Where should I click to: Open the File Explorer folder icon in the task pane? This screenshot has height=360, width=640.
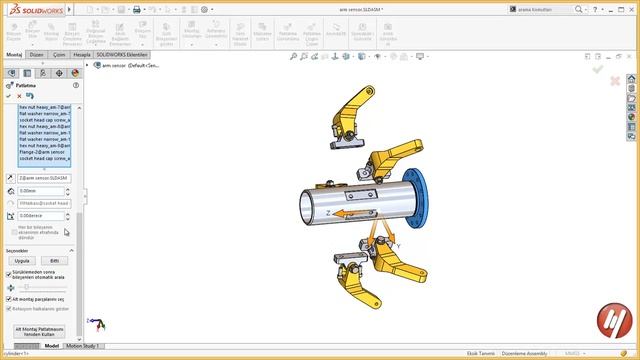[x=631, y=98]
